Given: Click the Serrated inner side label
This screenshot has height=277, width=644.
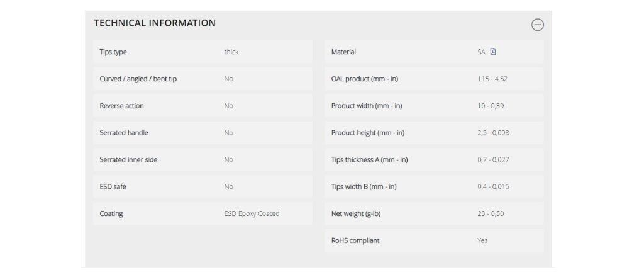Looking at the screenshot, I should click(128, 159).
